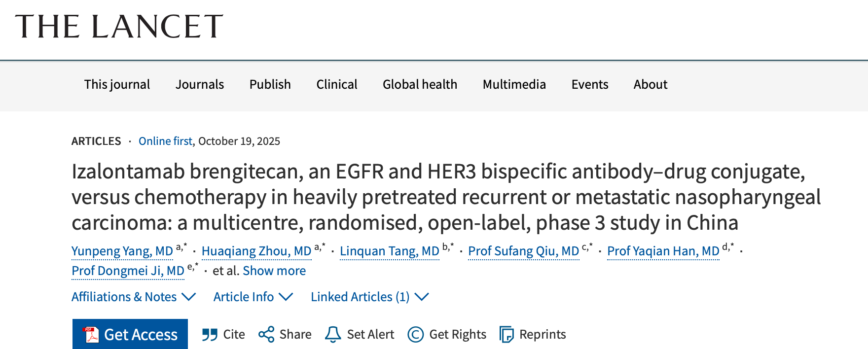This screenshot has height=349, width=868.
Task: Click the Get Rights copyright icon
Action: coord(416,334)
